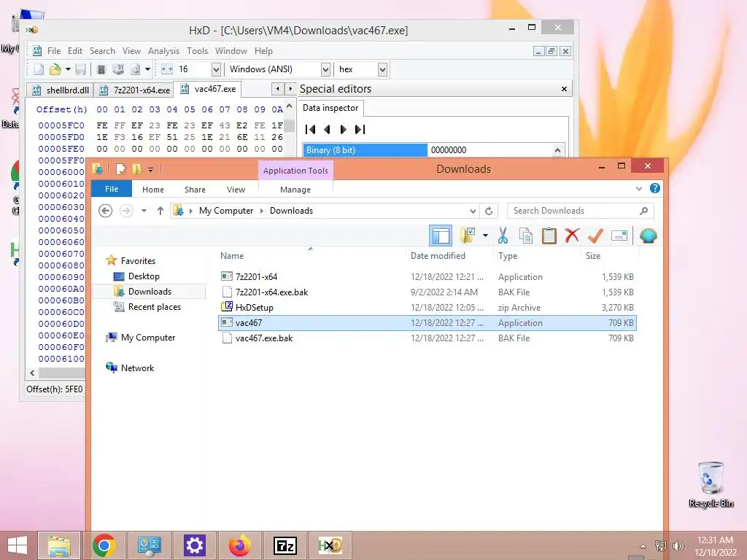Open Manage ribbon tab
This screenshot has height=560, width=747.
pos(295,190)
